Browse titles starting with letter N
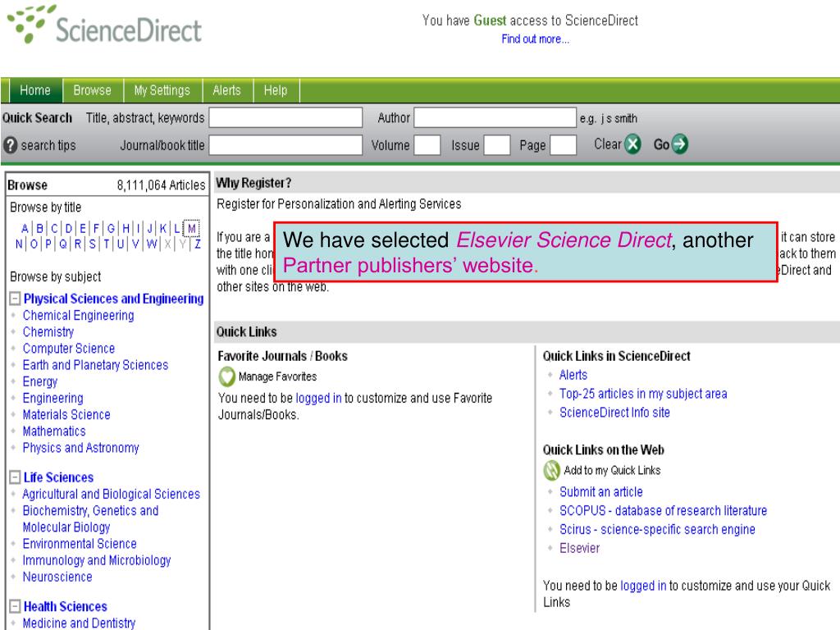 tap(20, 244)
